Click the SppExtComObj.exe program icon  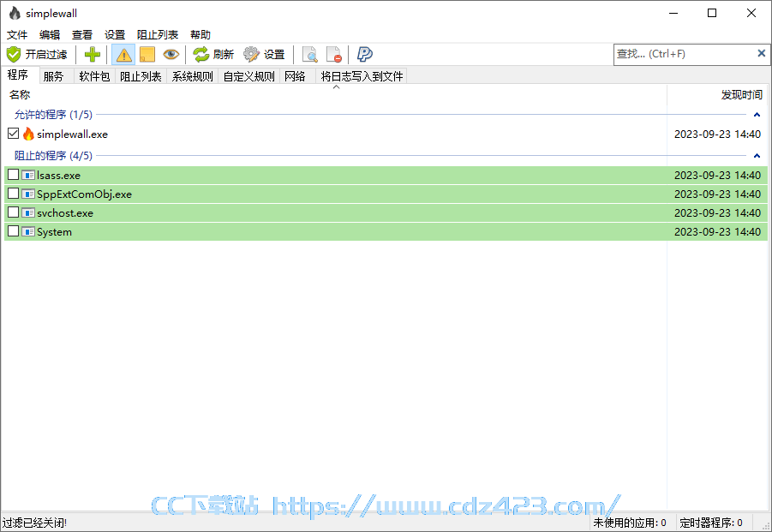(x=28, y=194)
